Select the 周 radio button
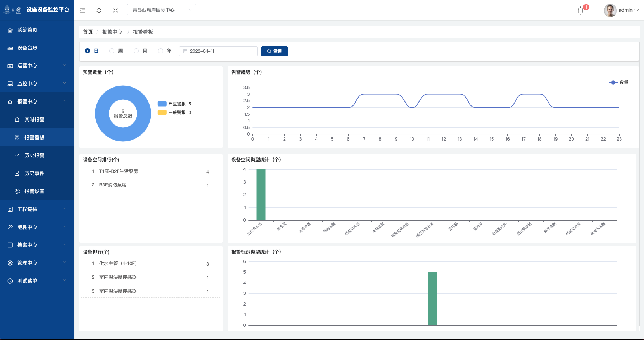Image resolution: width=644 pixels, height=340 pixels. (112, 51)
